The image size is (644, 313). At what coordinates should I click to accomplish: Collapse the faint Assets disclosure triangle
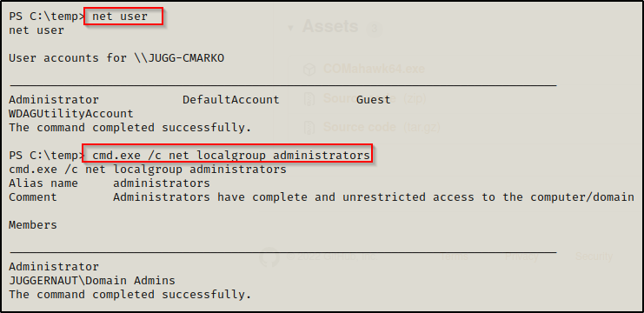coord(291,28)
